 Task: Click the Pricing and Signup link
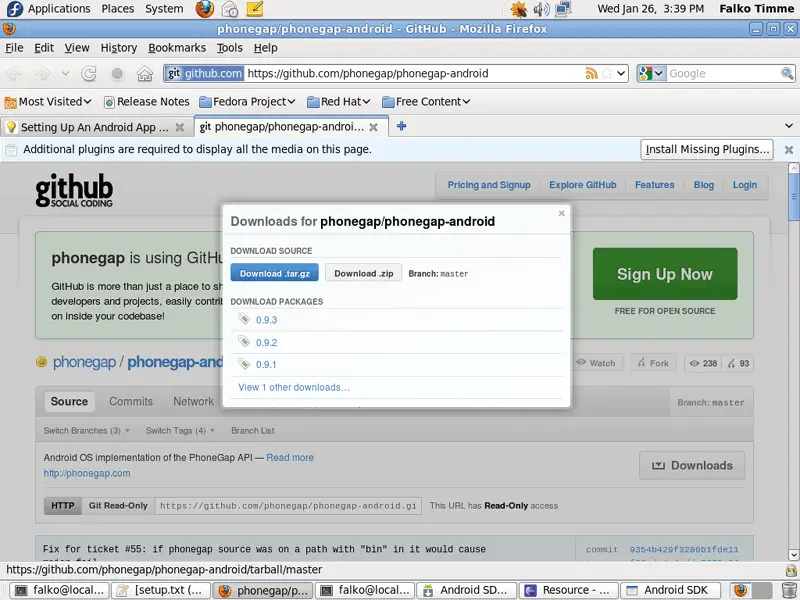pos(489,185)
